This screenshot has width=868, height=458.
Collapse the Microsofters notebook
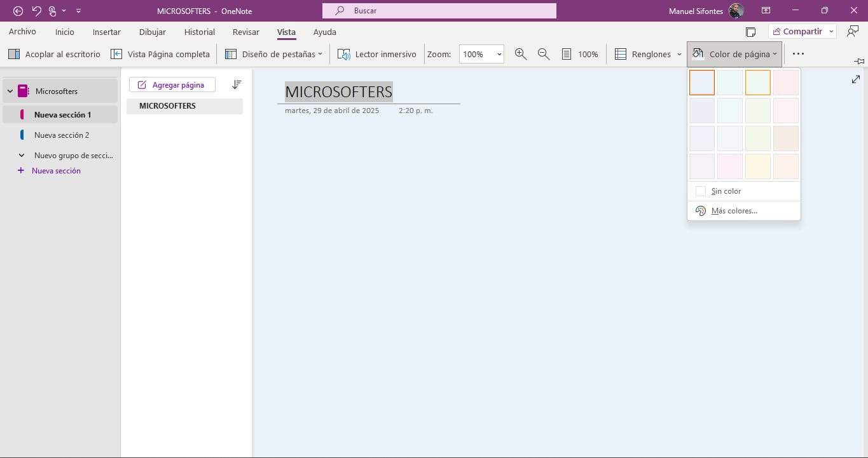click(x=10, y=91)
